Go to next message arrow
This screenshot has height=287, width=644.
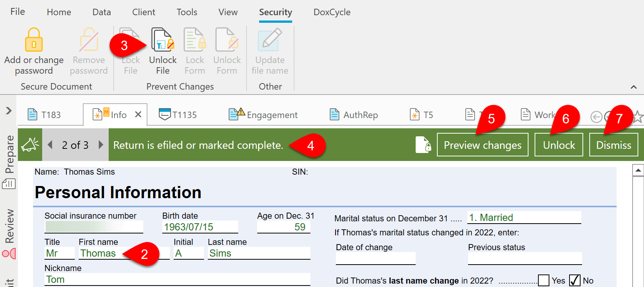(101, 145)
